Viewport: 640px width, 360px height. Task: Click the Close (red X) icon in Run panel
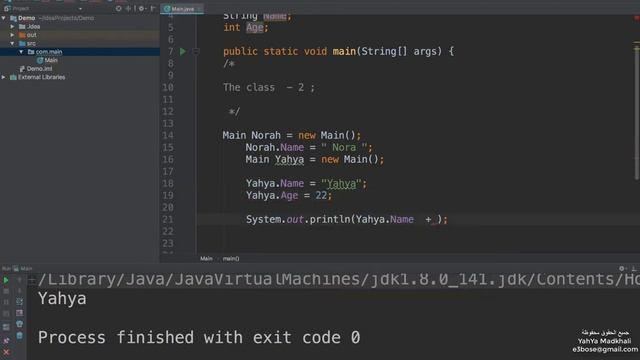tap(6, 352)
